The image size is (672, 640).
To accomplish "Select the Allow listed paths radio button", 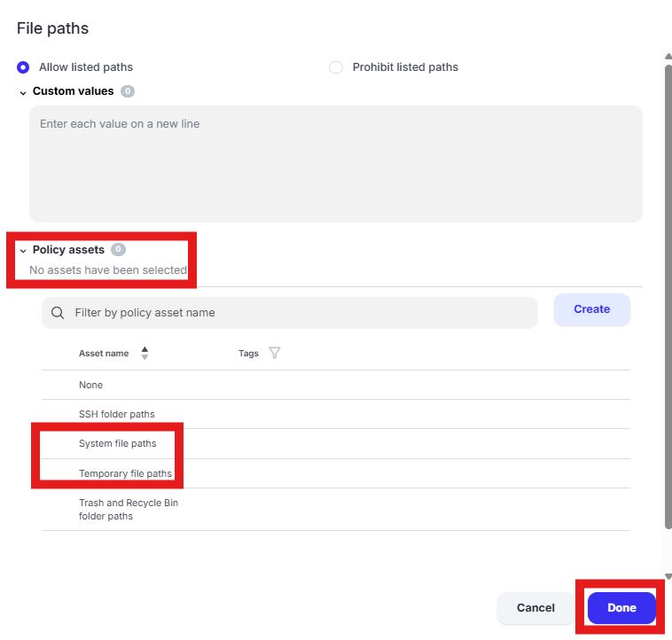I will click(x=23, y=67).
